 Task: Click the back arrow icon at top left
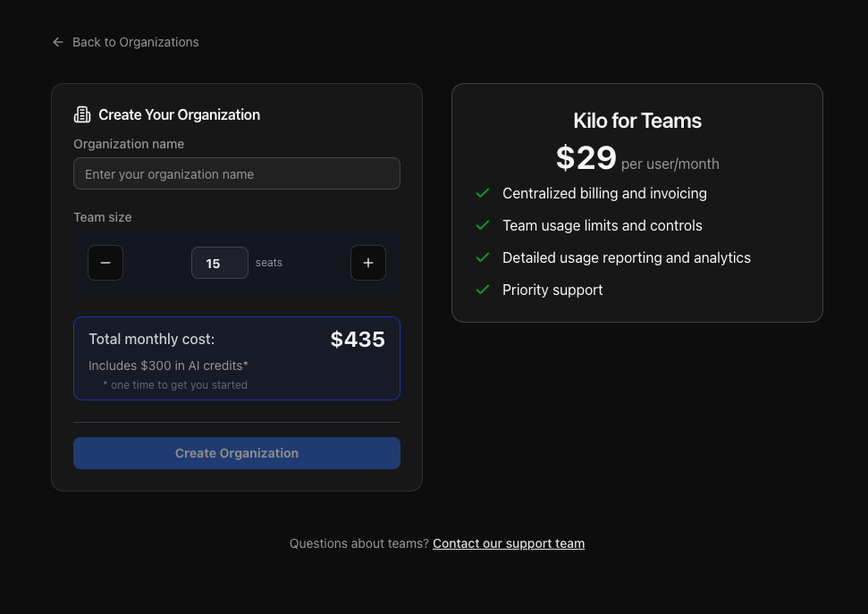click(x=57, y=42)
